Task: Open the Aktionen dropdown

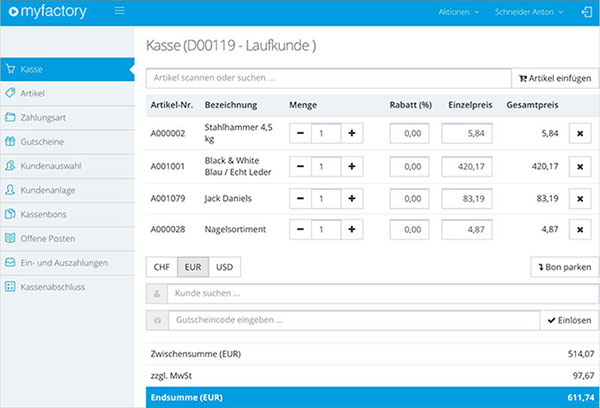Action: [458, 12]
